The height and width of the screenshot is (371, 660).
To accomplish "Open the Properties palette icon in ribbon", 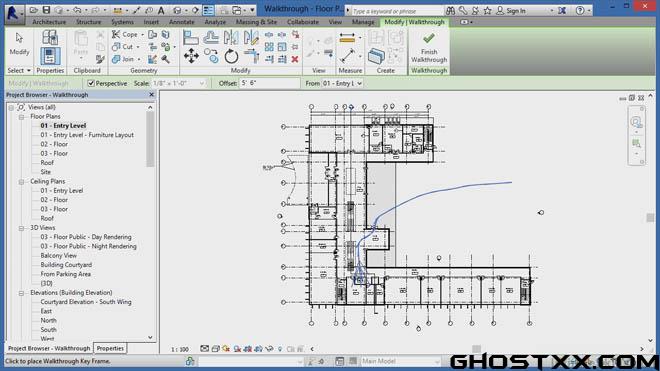I will (x=50, y=56).
